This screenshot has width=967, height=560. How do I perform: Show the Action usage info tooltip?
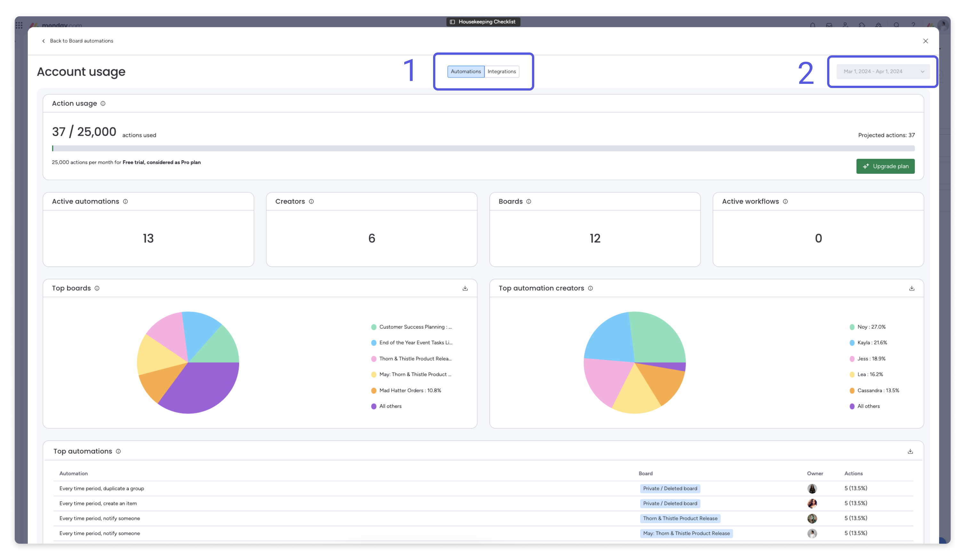102,103
